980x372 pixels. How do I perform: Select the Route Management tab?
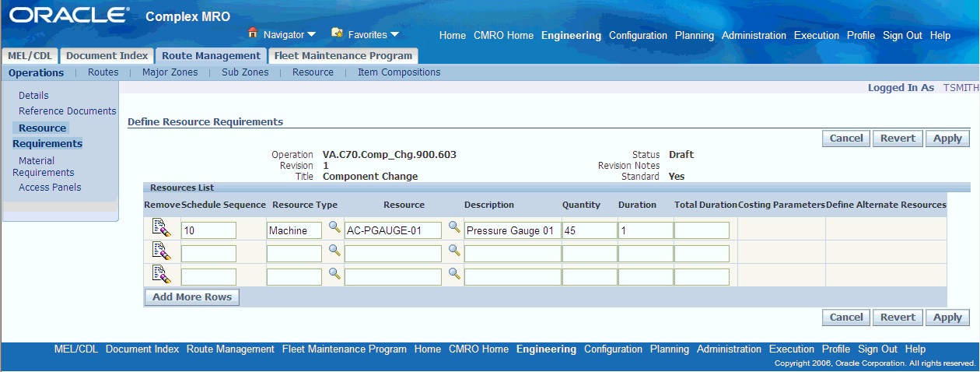211,55
